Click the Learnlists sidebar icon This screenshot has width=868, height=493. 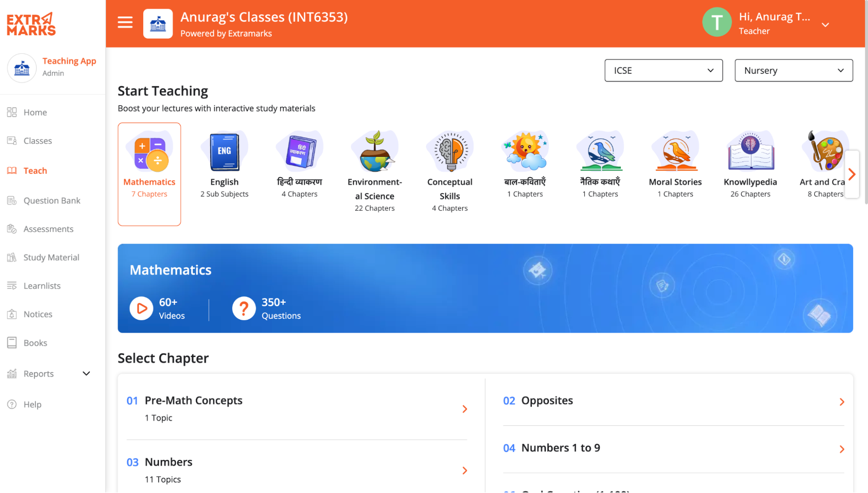12,286
